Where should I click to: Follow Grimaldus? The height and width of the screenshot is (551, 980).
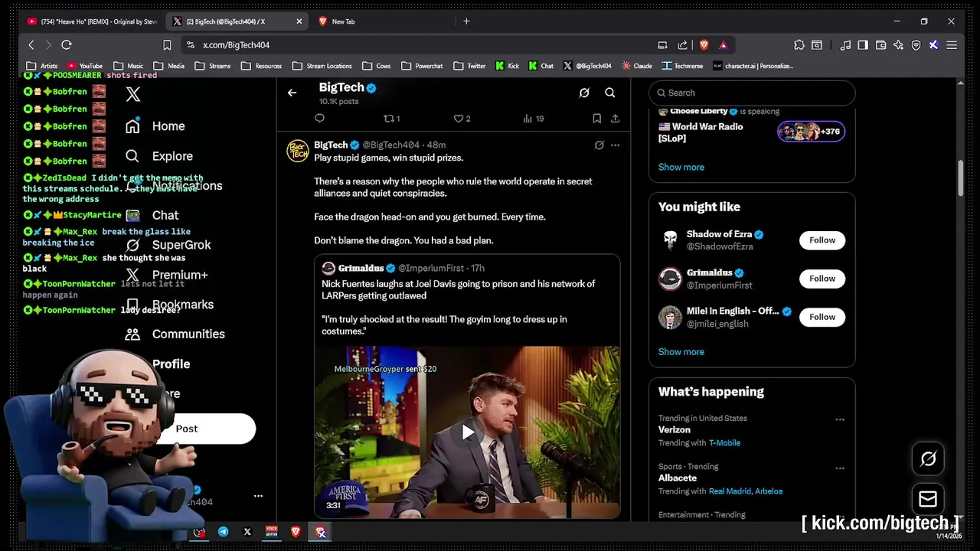tap(822, 279)
